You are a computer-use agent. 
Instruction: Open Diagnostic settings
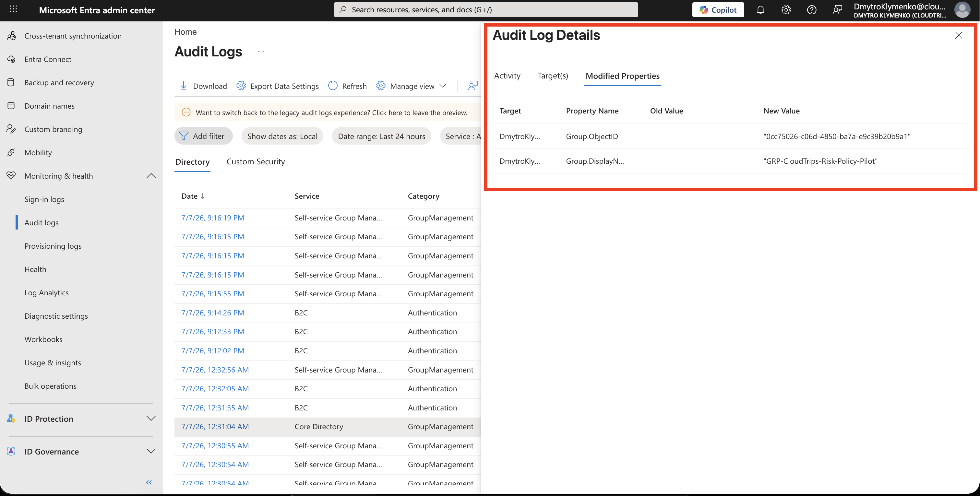pyautogui.click(x=56, y=316)
